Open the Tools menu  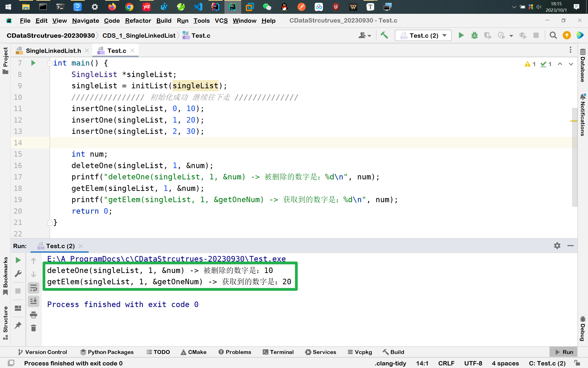click(201, 21)
